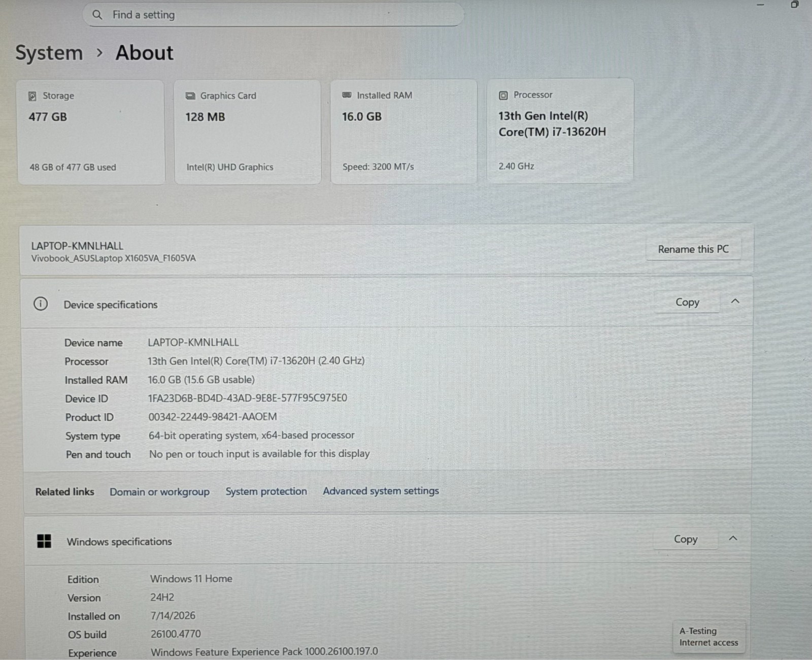
Task: Go back to System breadcrumb
Action: (49, 53)
